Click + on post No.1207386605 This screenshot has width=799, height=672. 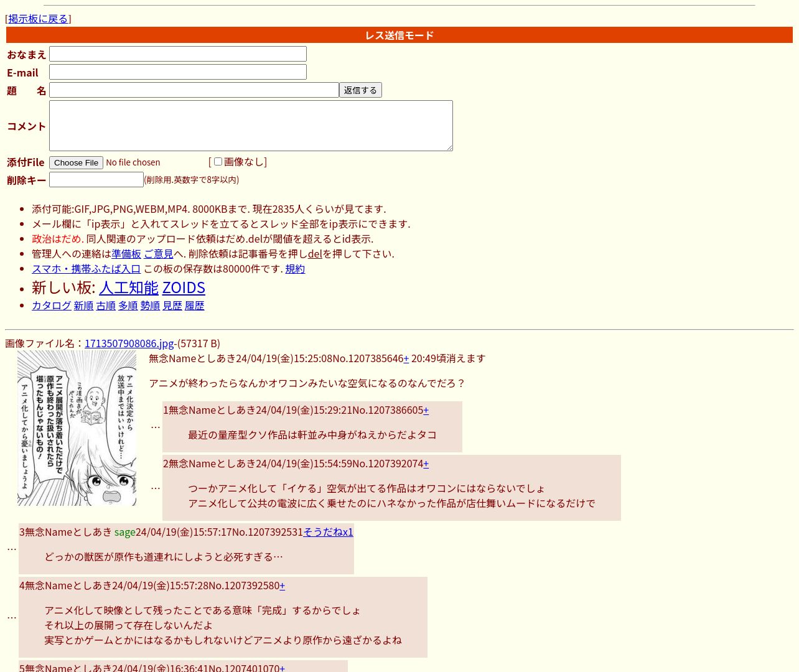[426, 410]
